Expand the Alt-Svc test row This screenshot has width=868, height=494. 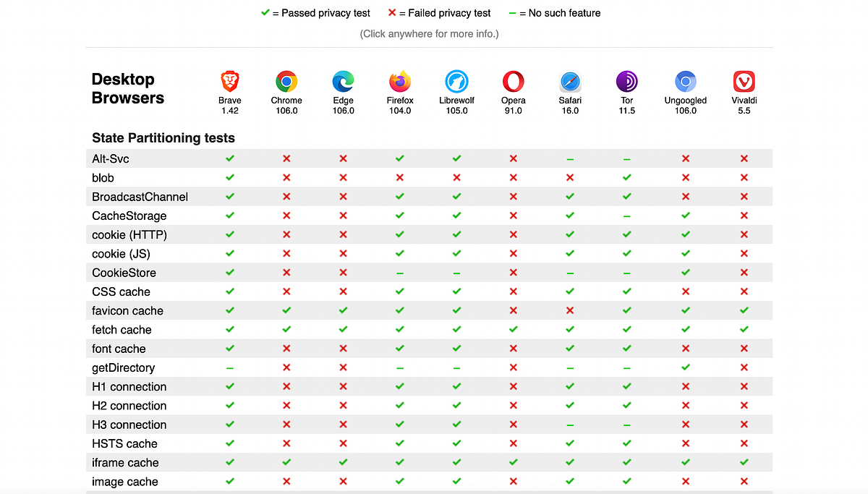pyautogui.click(x=110, y=158)
